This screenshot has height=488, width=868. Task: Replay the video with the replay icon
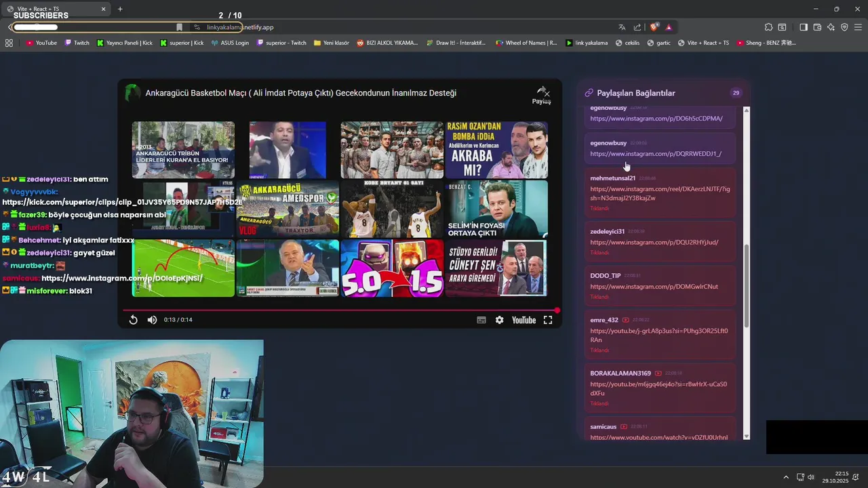coord(133,320)
